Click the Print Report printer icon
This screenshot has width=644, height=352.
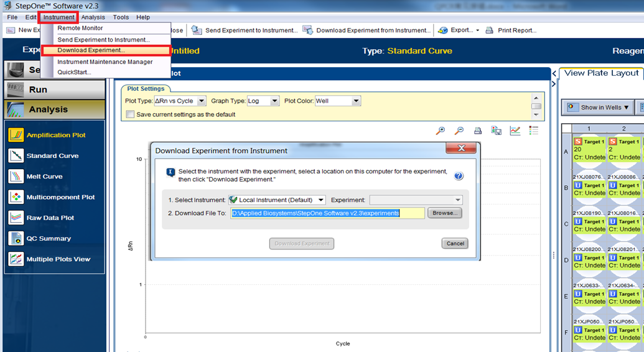coord(489,30)
